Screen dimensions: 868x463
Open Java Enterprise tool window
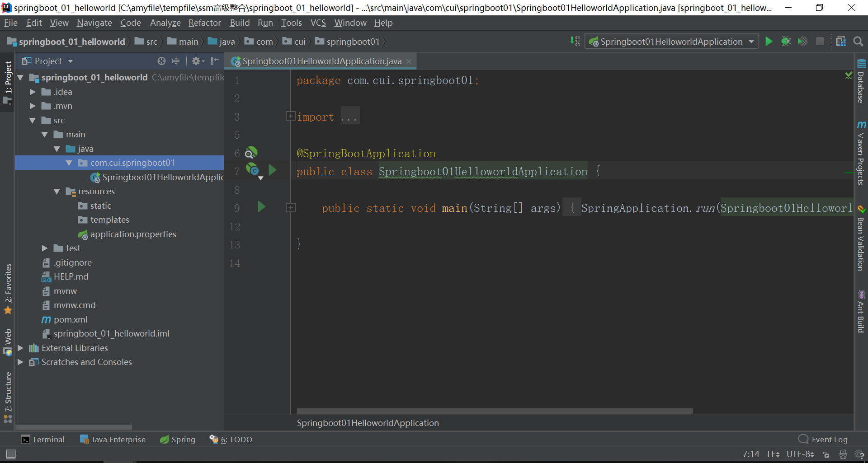[113, 440]
